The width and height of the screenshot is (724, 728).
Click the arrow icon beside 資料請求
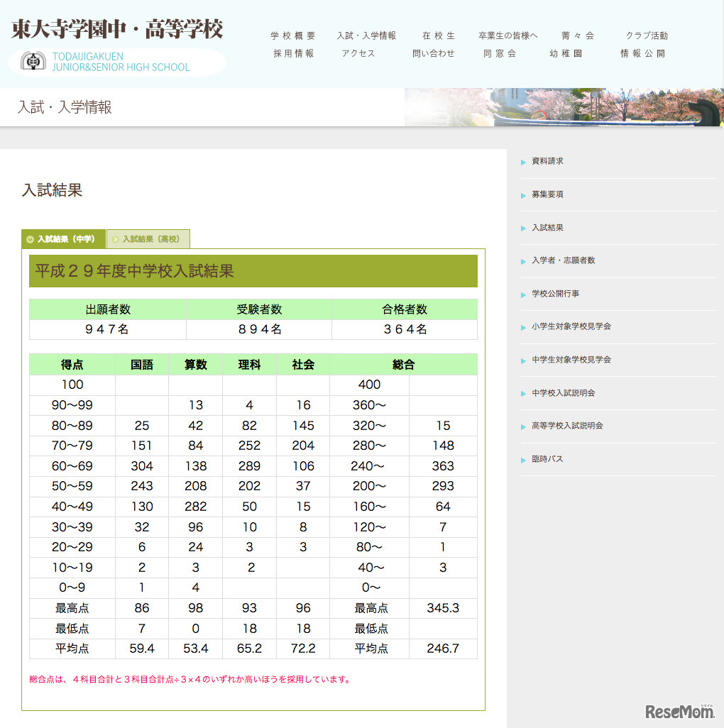[x=523, y=161]
